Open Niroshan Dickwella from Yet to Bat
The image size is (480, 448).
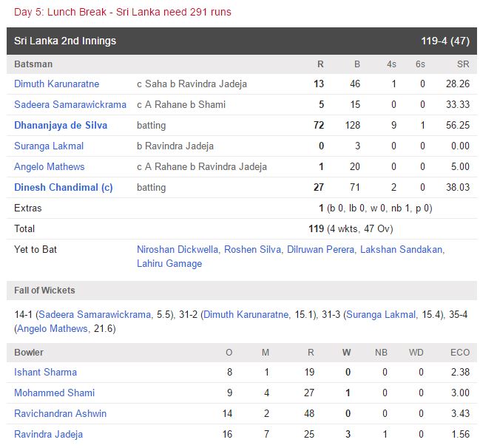tap(178, 250)
